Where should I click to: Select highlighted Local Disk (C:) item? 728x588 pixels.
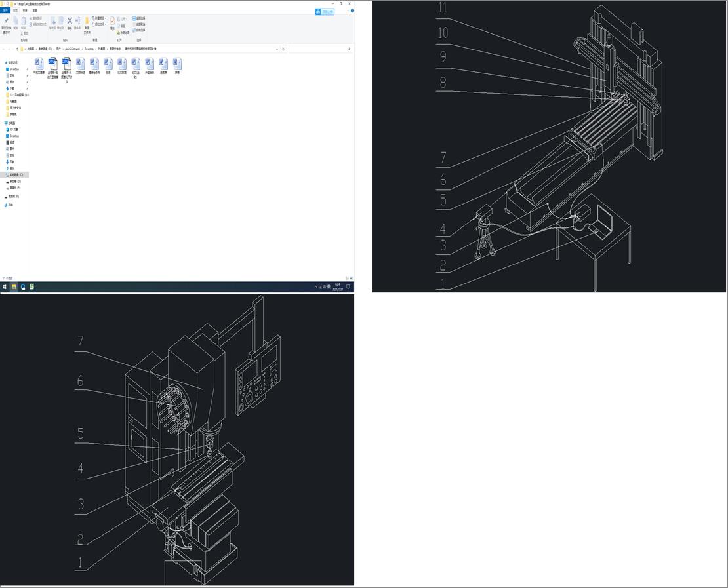coord(14,174)
